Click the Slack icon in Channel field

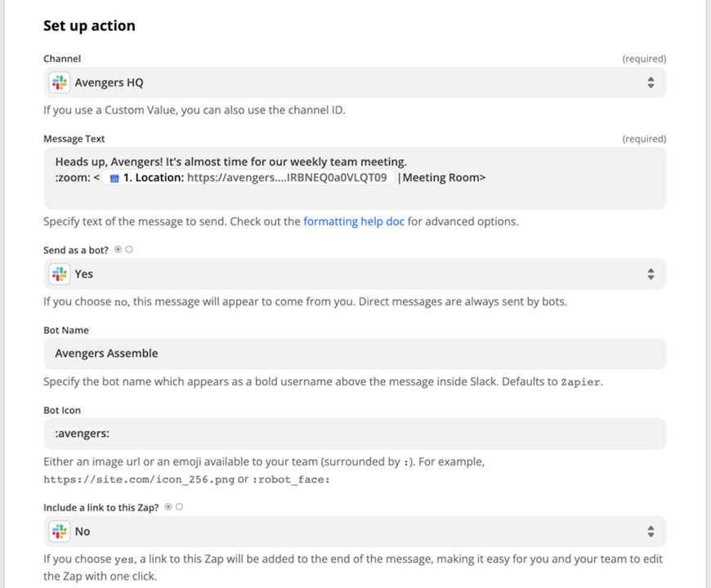coord(60,83)
